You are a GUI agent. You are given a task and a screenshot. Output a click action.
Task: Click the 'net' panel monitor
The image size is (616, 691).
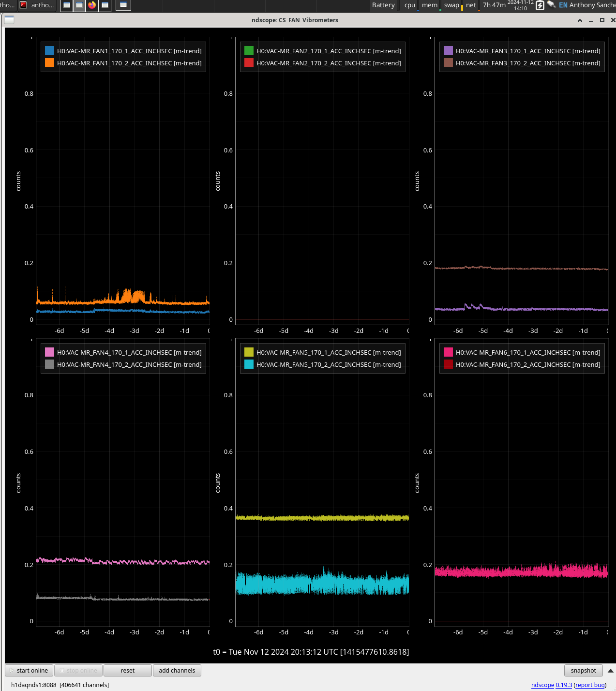(x=471, y=5)
